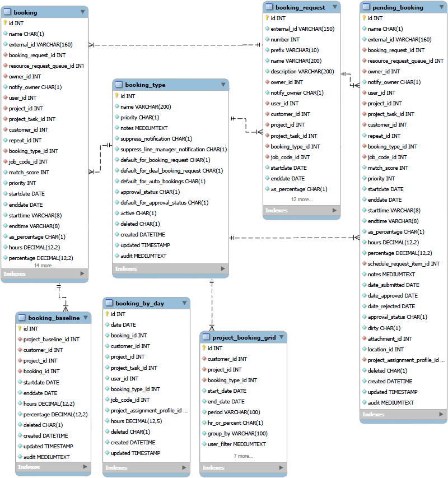
Task: Click the booking_by_day table icon
Action: [x=109, y=303]
